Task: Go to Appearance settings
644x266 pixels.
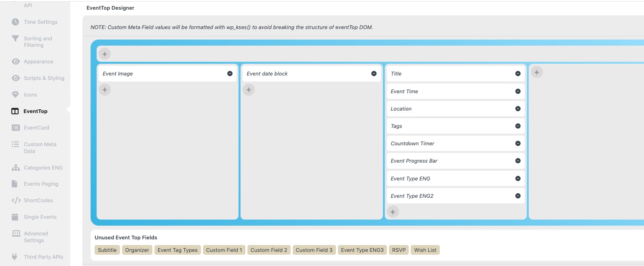Action: coord(38,61)
